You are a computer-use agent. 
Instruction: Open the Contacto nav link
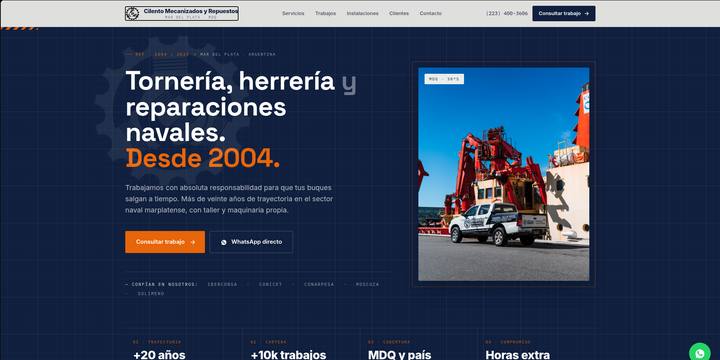(431, 13)
